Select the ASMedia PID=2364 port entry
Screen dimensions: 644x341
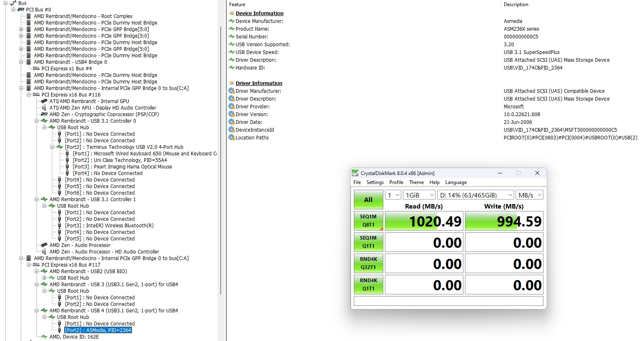98,330
